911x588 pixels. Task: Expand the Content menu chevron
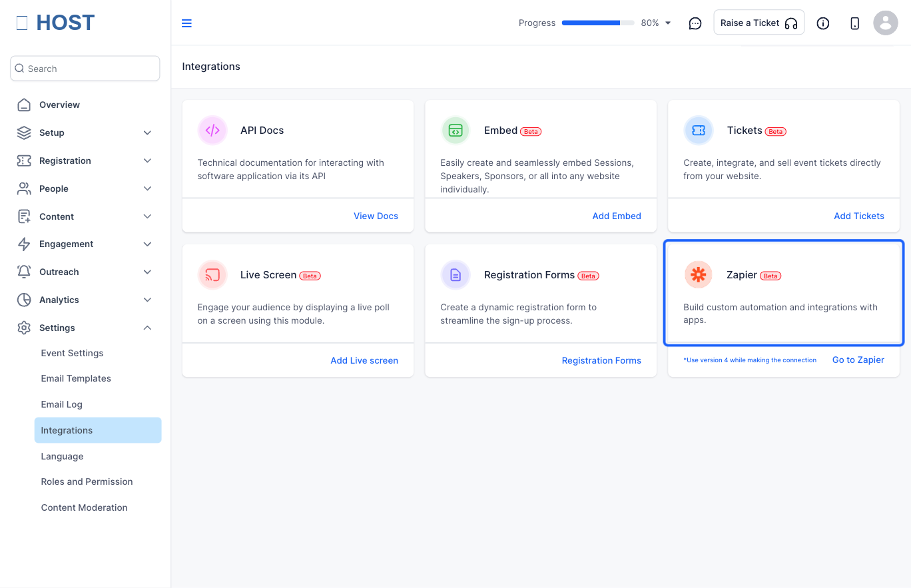click(148, 216)
